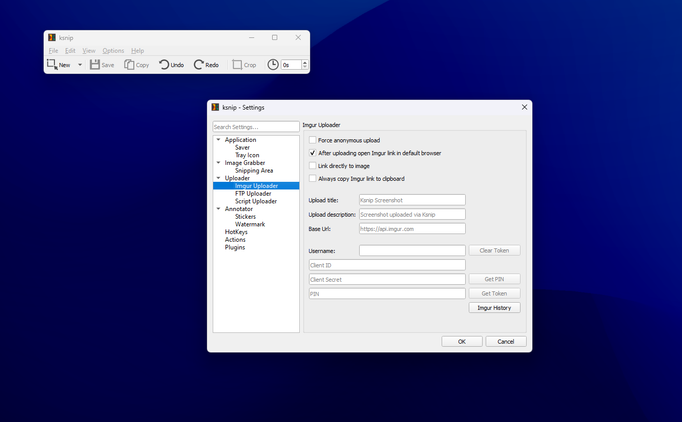Screen dimensions: 682x422
Task: Click the Client Secret field
Action: click(x=387, y=279)
